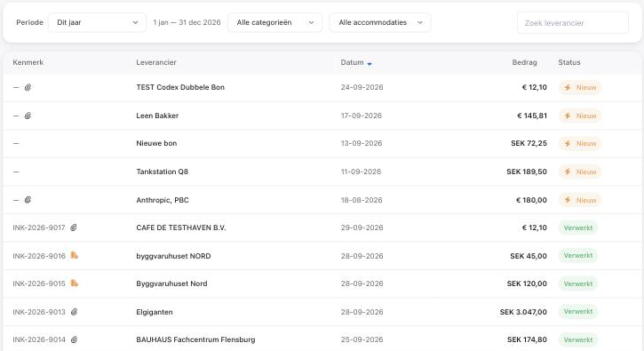
Task: Sort by the Kenmerk column header
Action: 28,62
